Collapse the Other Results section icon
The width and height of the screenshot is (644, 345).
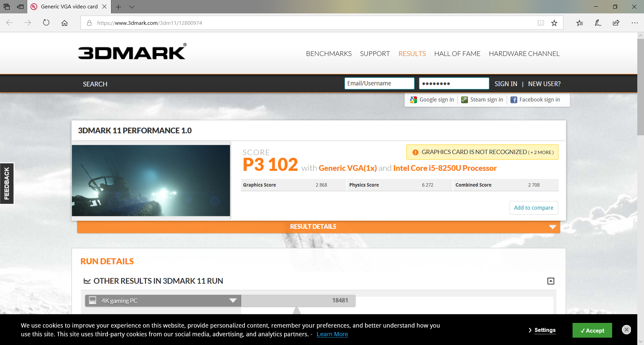pyautogui.click(x=551, y=281)
